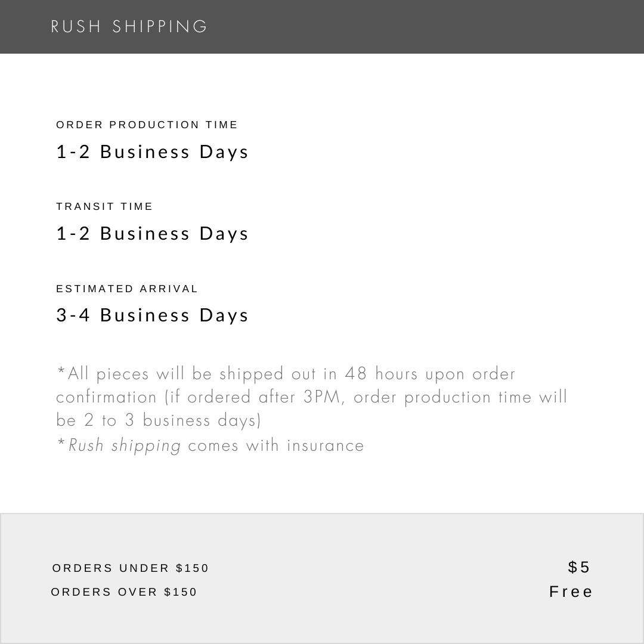
Task: Click the italic Rush shipping text
Action: (125, 445)
